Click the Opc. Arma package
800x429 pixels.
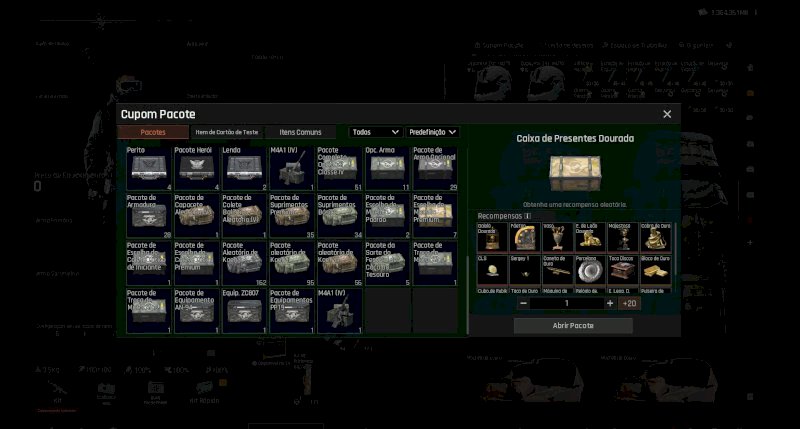pyautogui.click(x=387, y=168)
